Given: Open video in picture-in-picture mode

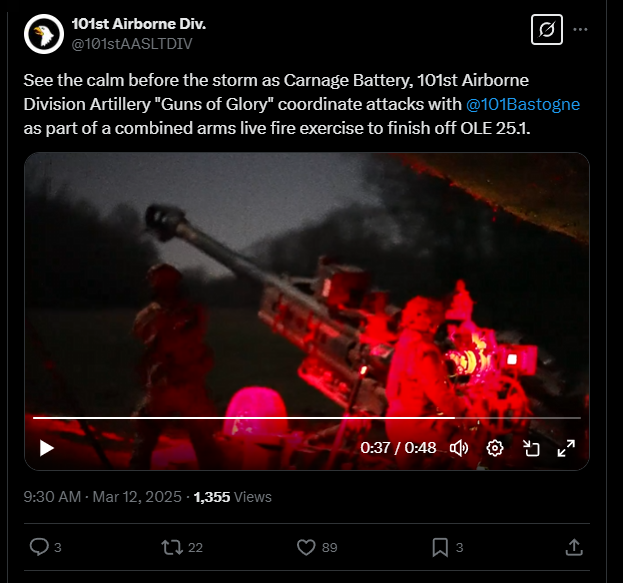Looking at the screenshot, I should click(531, 448).
